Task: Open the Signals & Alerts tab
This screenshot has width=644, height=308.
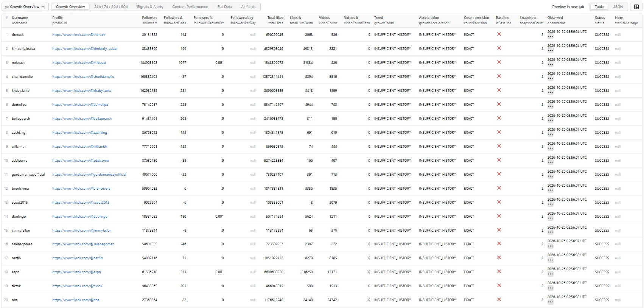Action: [150, 7]
